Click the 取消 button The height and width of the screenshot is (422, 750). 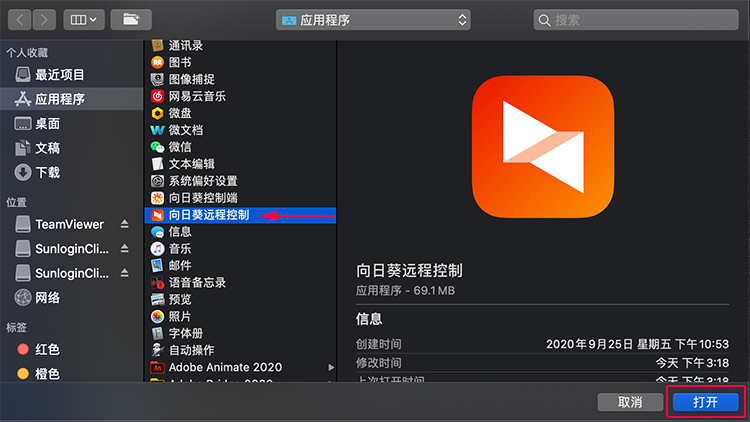pyautogui.click(x=629, y=402)
